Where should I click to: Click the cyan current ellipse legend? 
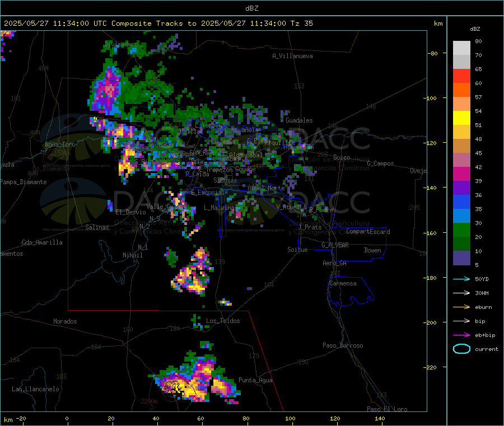(x=461, y=349)
